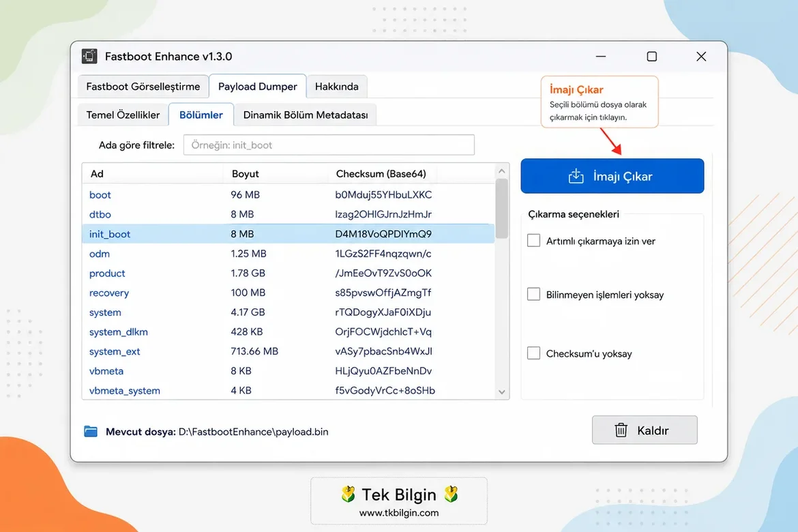Maximize the Fastboot Enhance window
This screenshot has width=798, height=532.
tap(651, 57)
